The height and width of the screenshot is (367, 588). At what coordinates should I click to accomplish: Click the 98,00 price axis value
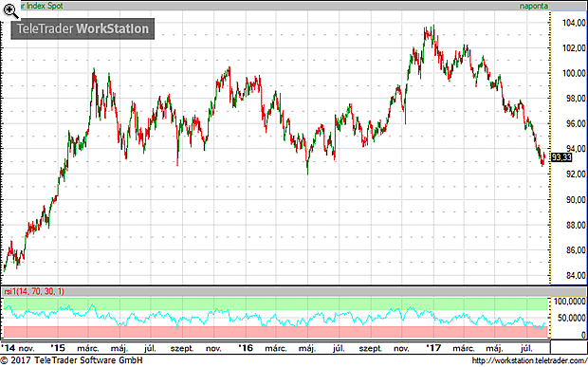pyautogui.click(x=576, y=99)
